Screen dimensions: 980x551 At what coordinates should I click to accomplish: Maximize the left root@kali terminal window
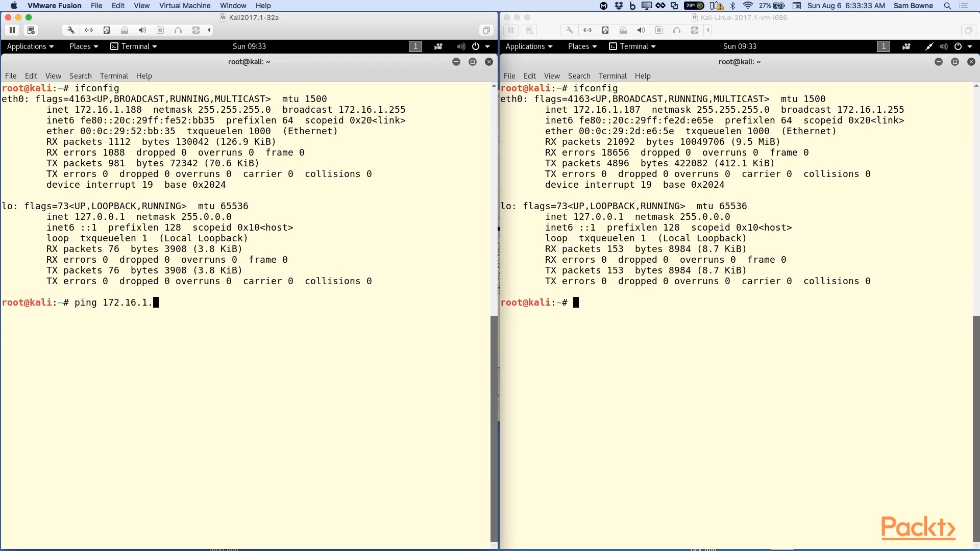click(x=473, y=62)
